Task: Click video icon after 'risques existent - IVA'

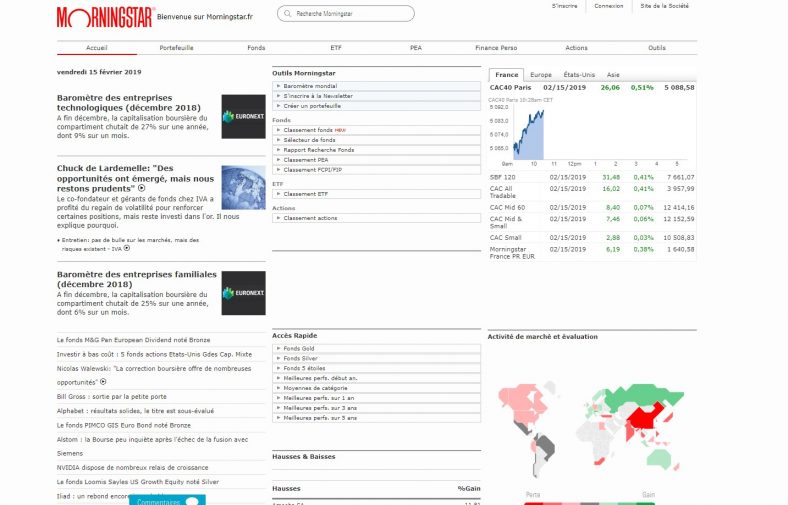Action: (127, 248)
